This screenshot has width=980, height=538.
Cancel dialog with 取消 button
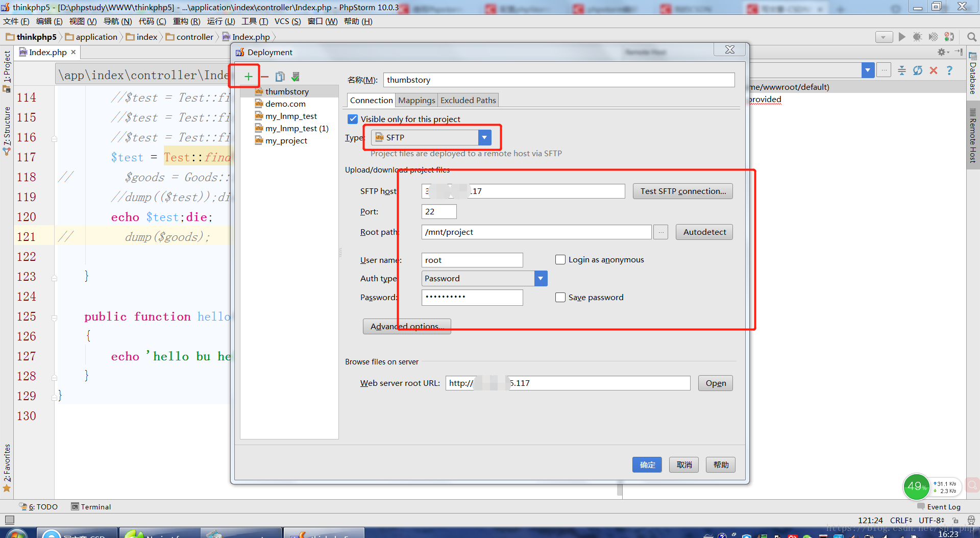click(684, 465)
